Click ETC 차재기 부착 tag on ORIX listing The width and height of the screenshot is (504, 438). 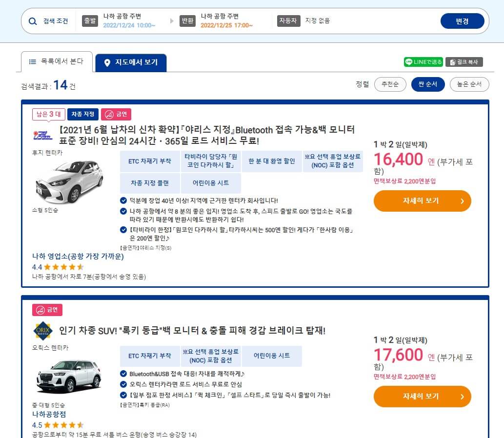coord(150,356)
